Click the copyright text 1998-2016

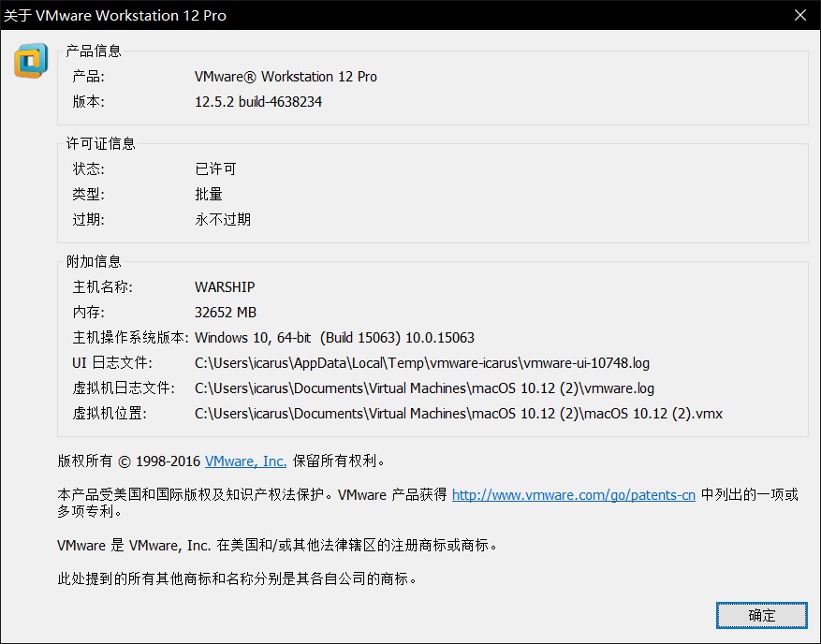coord(169,461)
